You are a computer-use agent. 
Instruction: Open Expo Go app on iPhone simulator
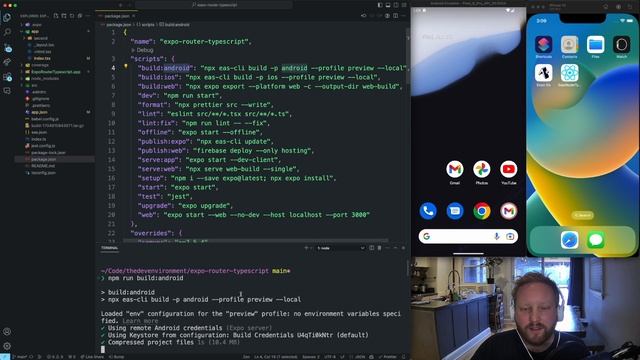click(x=544, y=73)
